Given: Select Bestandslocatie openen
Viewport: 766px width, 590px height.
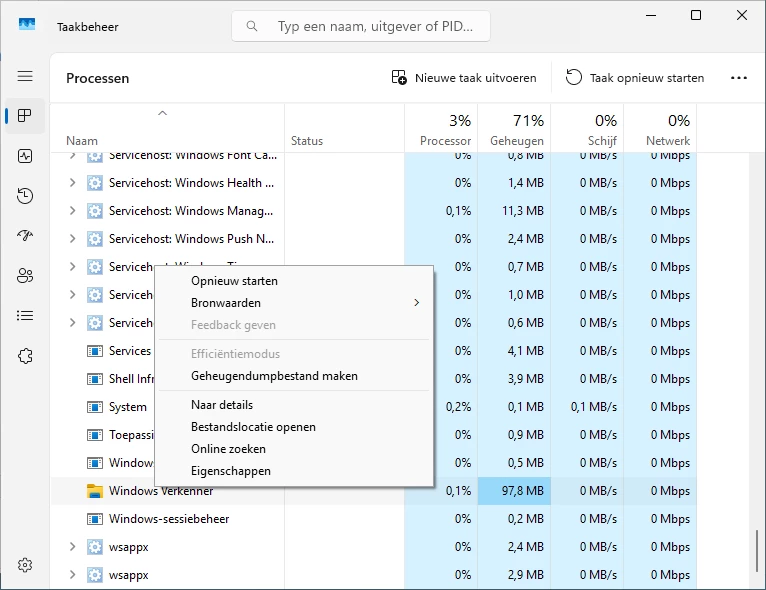Looking at the screenshot, I should click(294, 427).
